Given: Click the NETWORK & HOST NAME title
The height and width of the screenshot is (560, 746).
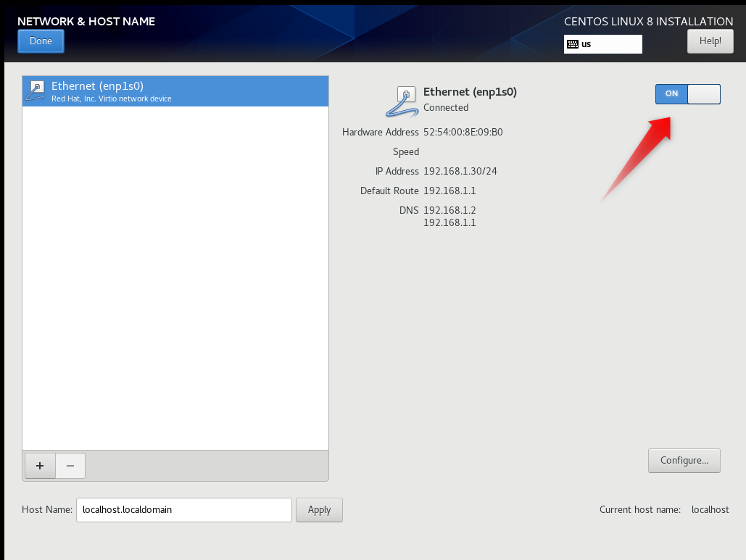Looking at the screenshot, I should click(86, 22).
